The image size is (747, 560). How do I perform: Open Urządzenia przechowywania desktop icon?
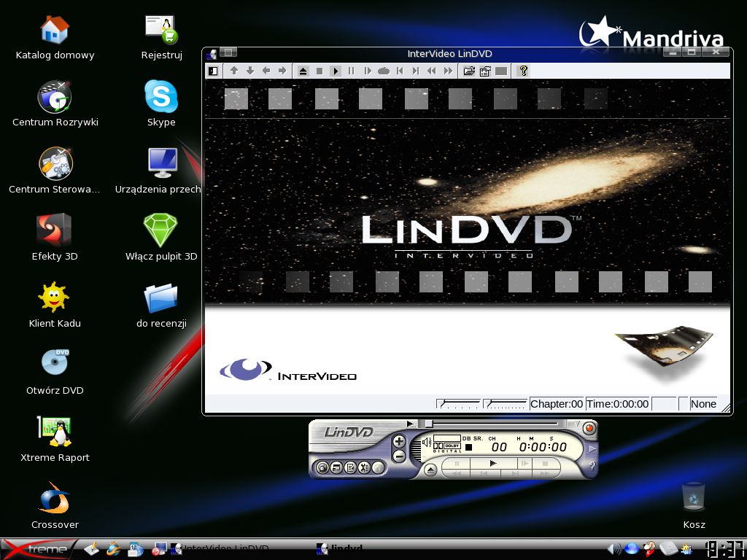click(158, 171)
